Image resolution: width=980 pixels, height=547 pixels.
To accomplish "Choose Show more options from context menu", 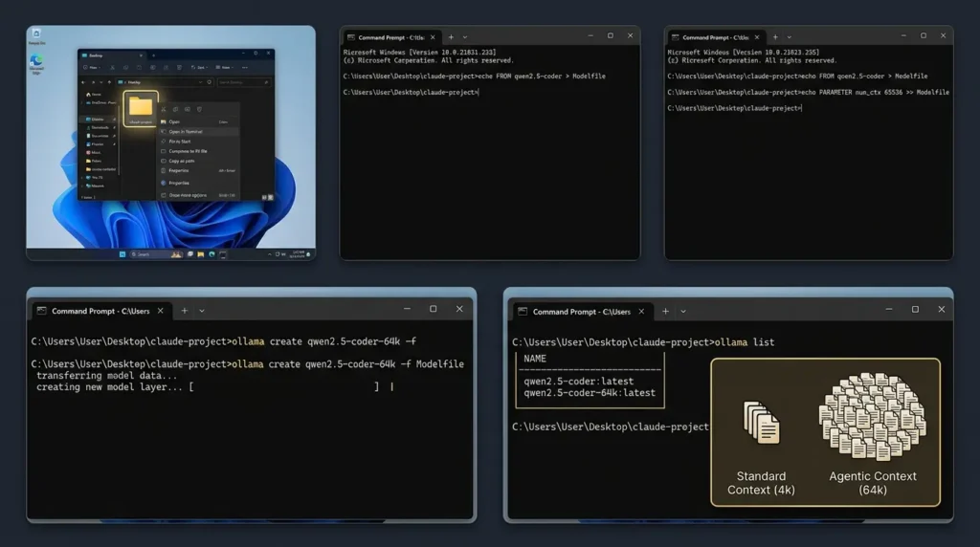I will click(x=198, y=195).
